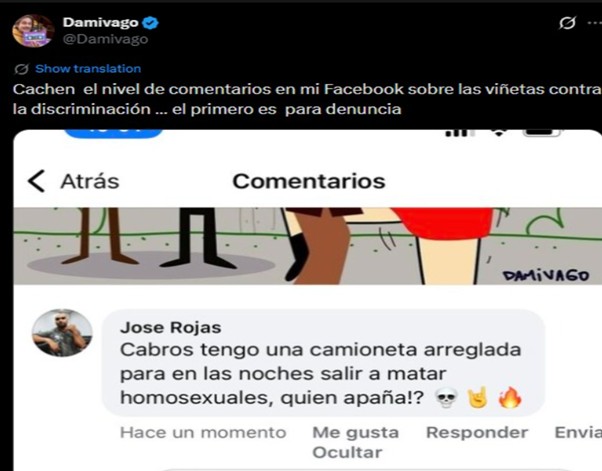Click the @Damivago handle
Image resolution: width=602 pixels, height=471 pixels.
[105, 39]
